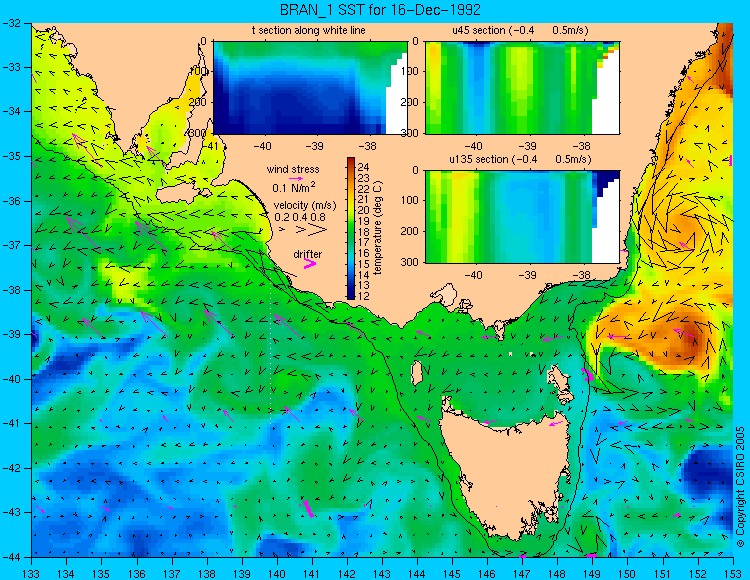Click the "12" colorbar tick label
The height and width of the screenshot is (580, 750).
pyautogui.click(x=363, y=296)
